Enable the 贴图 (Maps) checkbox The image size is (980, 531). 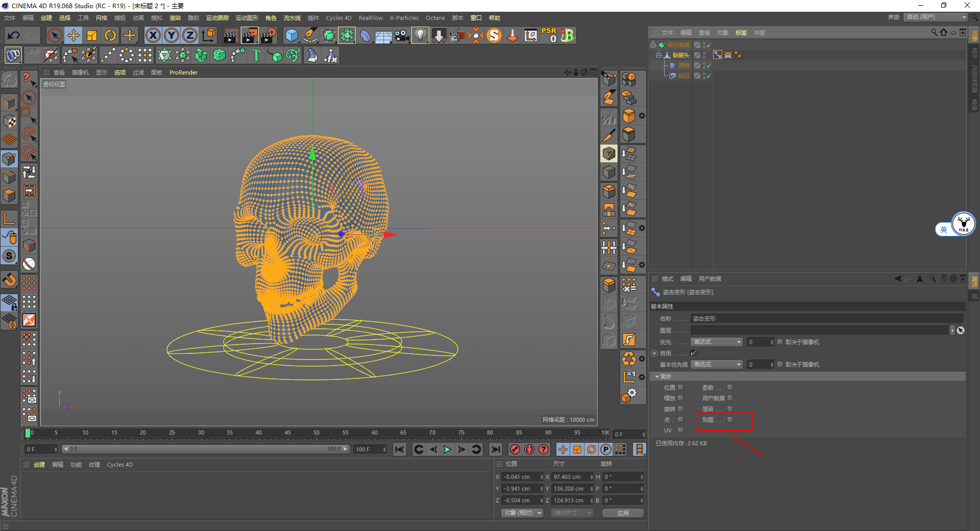click(x=730, y=420)
